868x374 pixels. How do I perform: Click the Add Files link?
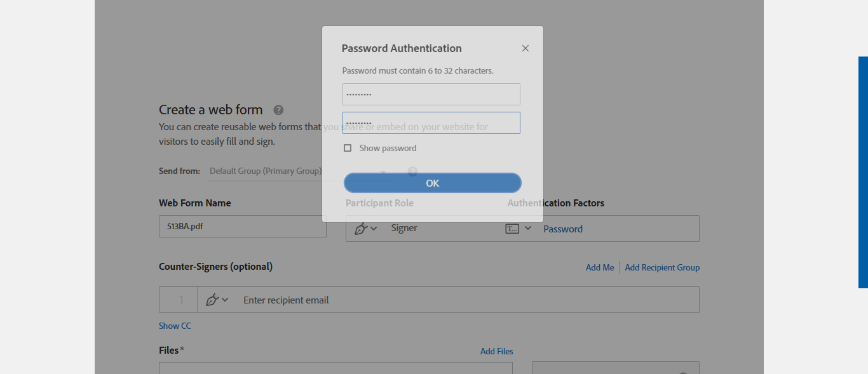tap(496, 351)
